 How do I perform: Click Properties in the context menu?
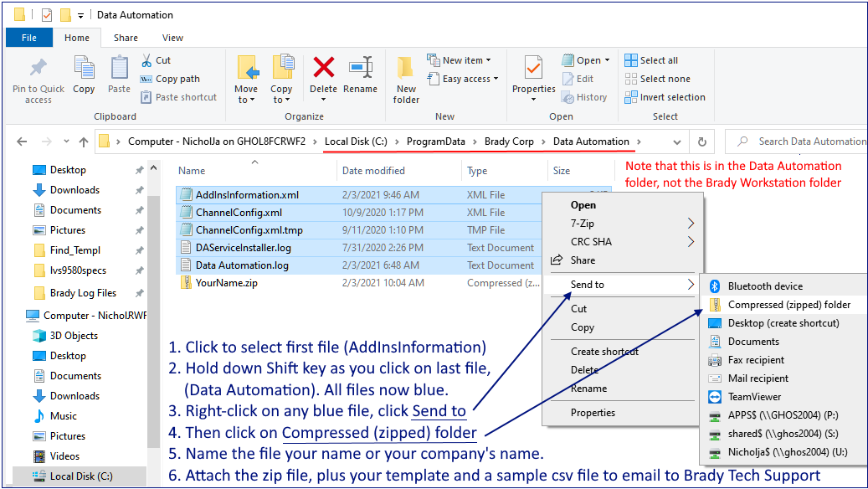pos(593,413)
